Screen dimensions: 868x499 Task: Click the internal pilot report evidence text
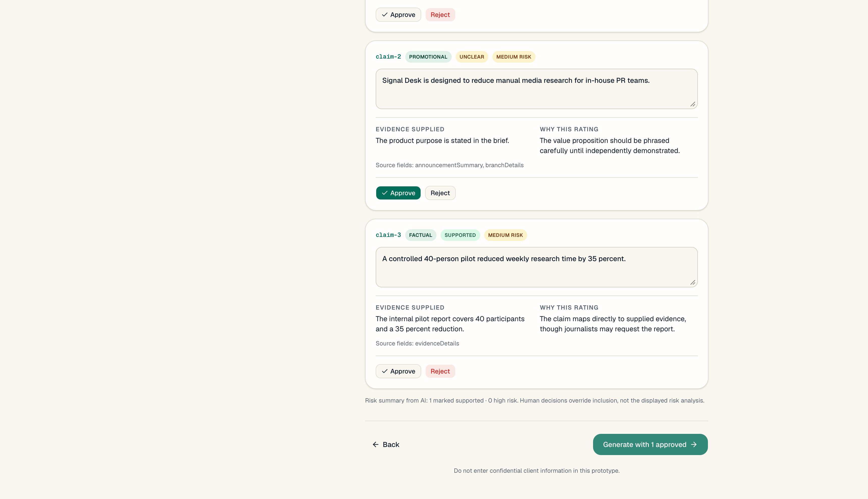(450, 324)
